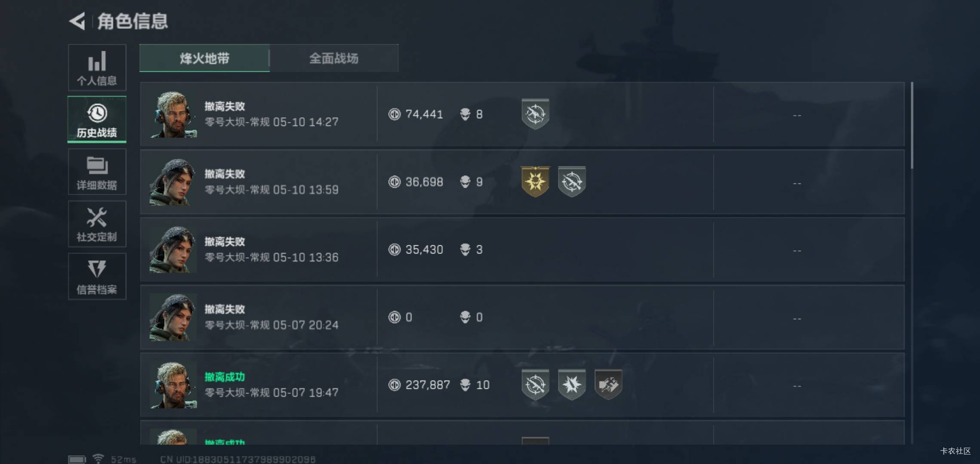Viewport: 980px width, 464px height.
Task: Go back using the arrow beside 角色信息
Action: point(77,21)
